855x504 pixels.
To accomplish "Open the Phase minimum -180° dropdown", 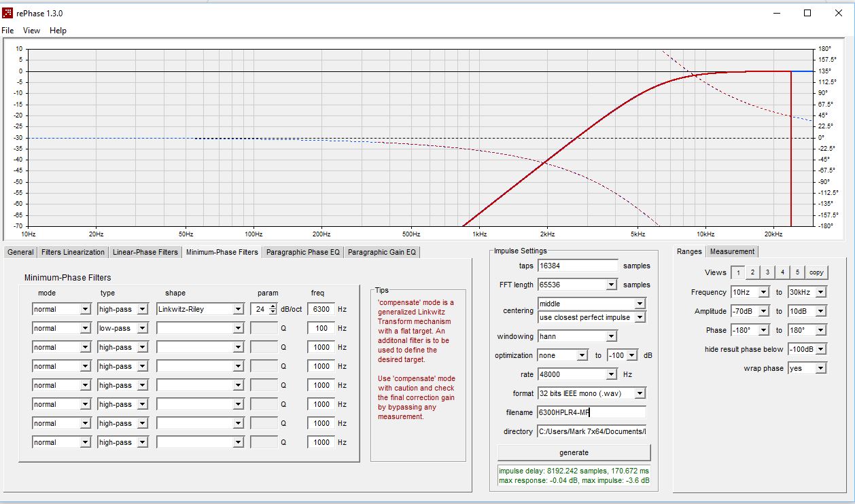I will point(751,330).
